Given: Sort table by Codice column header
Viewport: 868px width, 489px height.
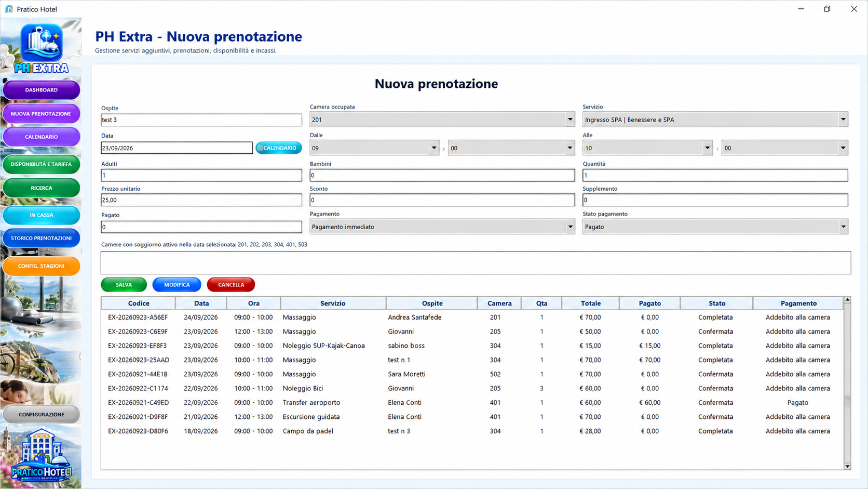Looking at the screenshot, I should click(139, 303).
